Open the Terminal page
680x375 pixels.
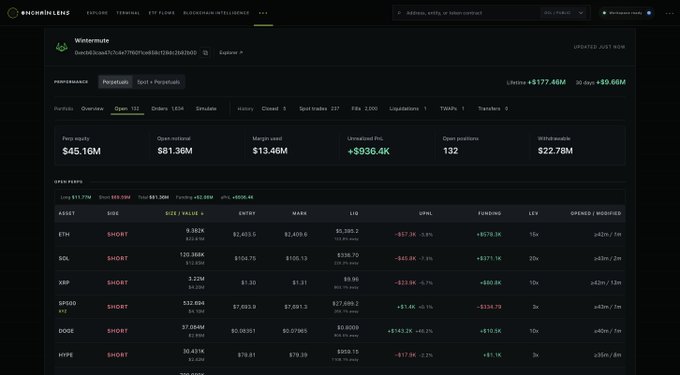pos(128,13)
